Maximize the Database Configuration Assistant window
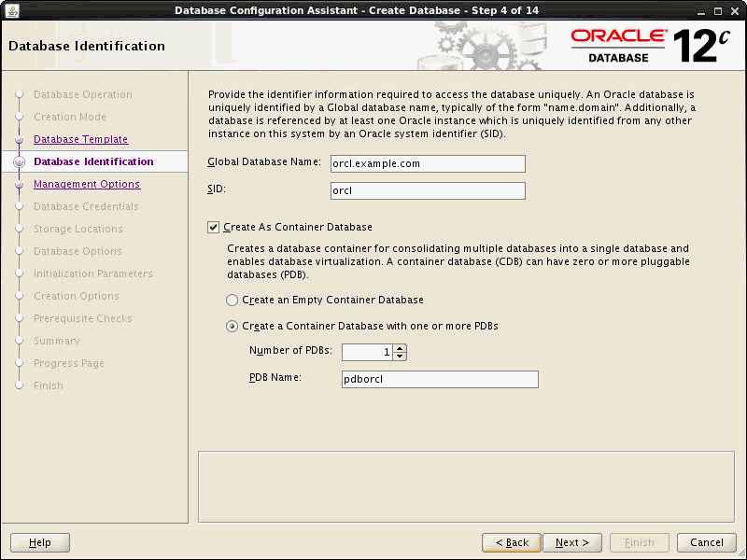The image size is (747, 560). 718,11
